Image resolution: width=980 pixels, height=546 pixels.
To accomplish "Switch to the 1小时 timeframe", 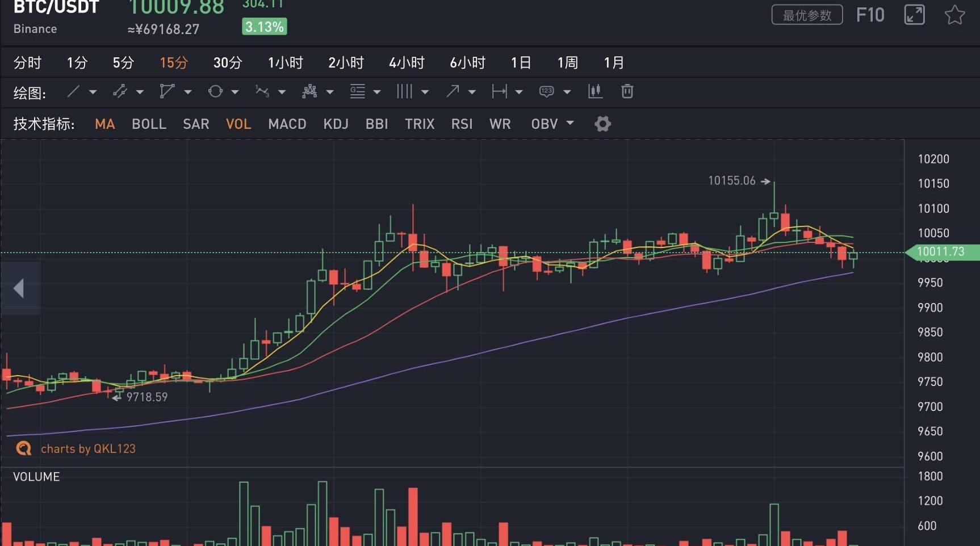I will [x=286, y=62].
